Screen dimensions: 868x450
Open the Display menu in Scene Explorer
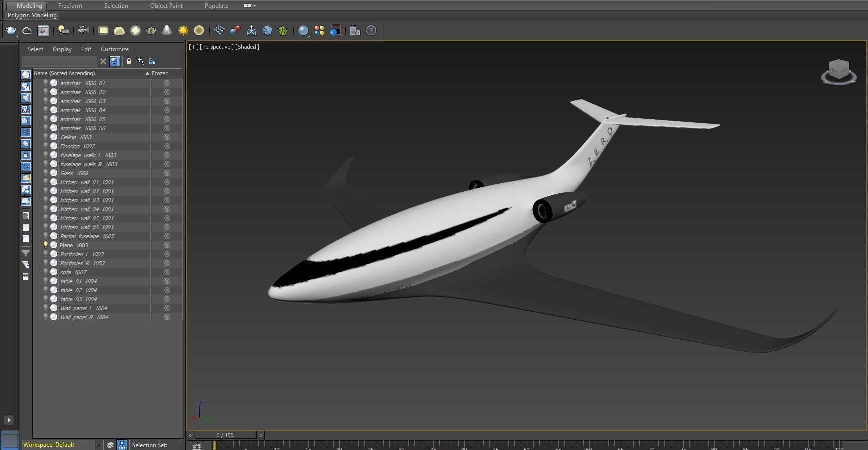[62, 49]
